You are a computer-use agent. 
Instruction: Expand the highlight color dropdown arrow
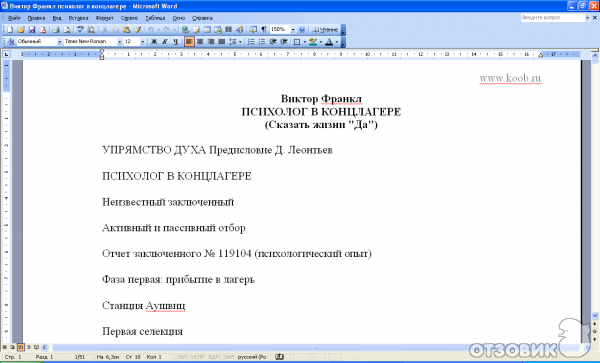point(321,42)
